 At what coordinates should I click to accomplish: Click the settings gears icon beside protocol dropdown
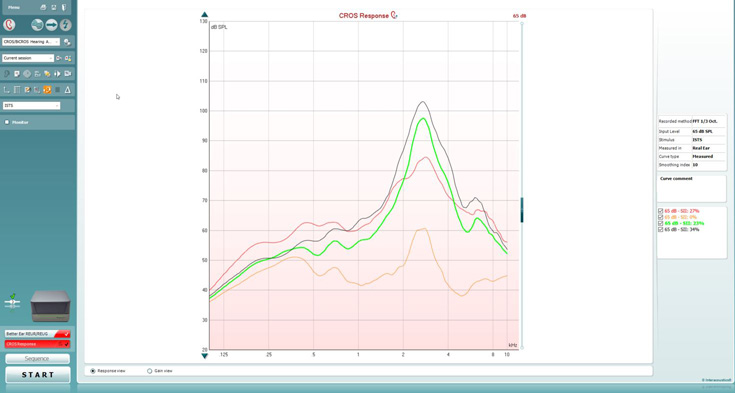pos(67,42)
